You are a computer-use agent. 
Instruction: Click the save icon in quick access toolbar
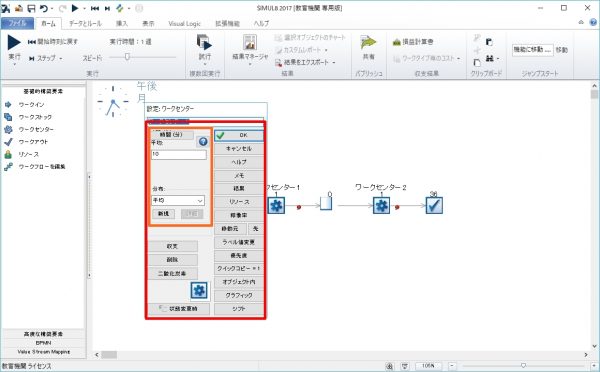[x=31, y=8]
